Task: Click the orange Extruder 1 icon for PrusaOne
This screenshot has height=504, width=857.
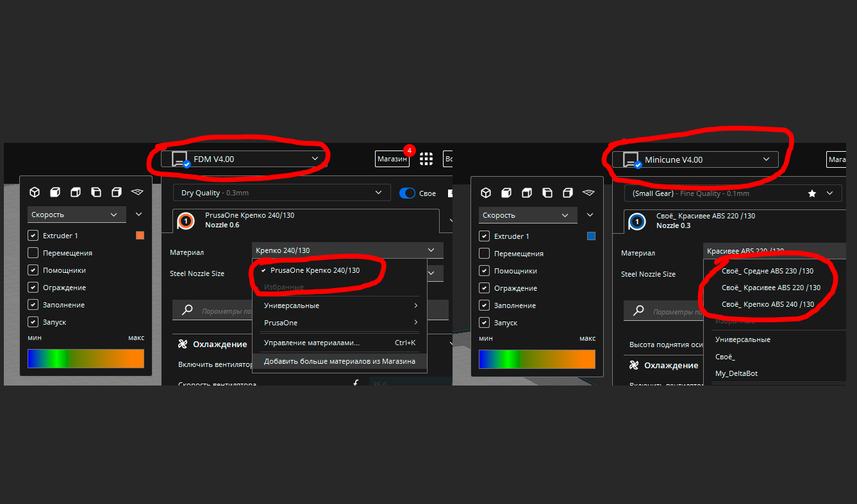Action: point(186,221)
